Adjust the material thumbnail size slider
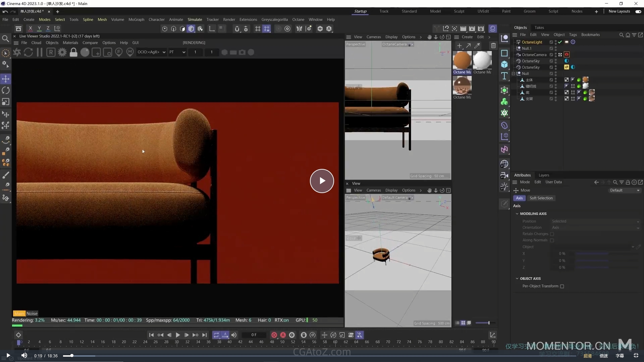The width and height of the screenshot is (644, 362). pos(489,323)
